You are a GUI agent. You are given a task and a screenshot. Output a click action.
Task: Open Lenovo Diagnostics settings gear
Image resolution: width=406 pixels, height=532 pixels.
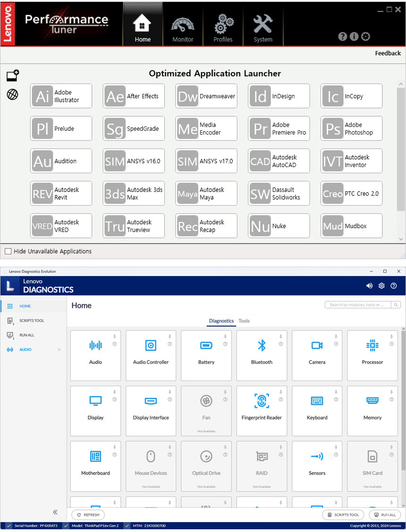[x=381, y=286]
